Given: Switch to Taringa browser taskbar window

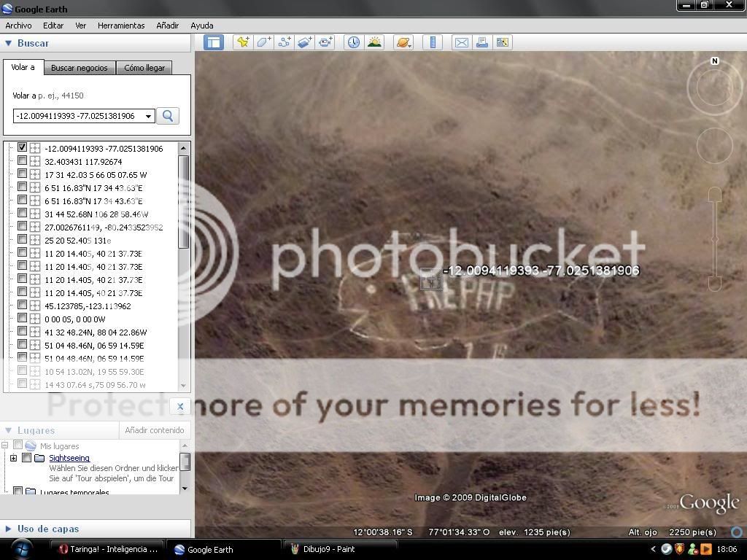Looking at the screenshot, I should click(109, 549).
